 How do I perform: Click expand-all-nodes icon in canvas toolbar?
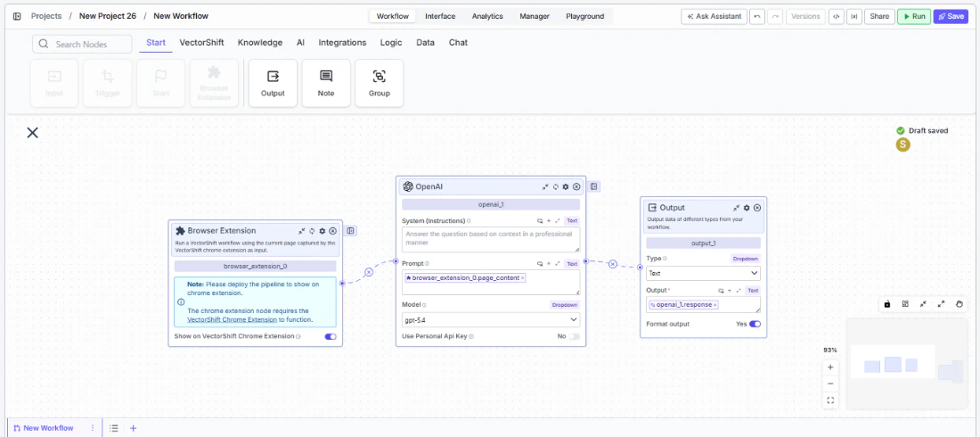coord(942,304)
